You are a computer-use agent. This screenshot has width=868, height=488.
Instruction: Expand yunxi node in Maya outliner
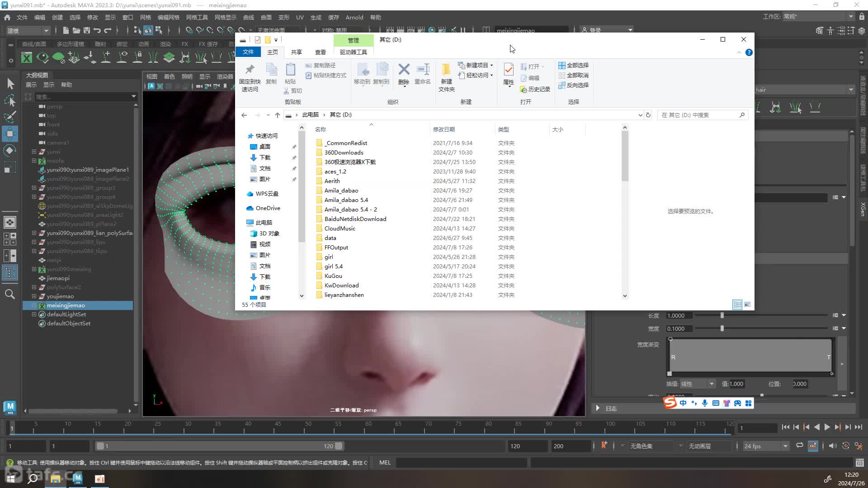[x=34, y=151]
